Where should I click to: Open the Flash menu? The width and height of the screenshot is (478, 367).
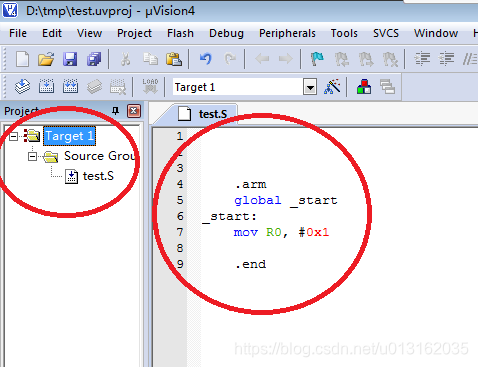tap(180, 33)
